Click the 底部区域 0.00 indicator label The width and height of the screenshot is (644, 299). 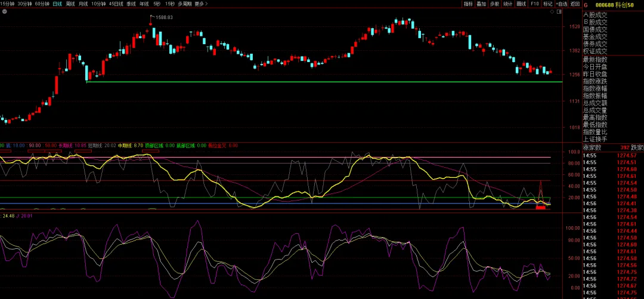pyautogui.click(x=191, y=146)
